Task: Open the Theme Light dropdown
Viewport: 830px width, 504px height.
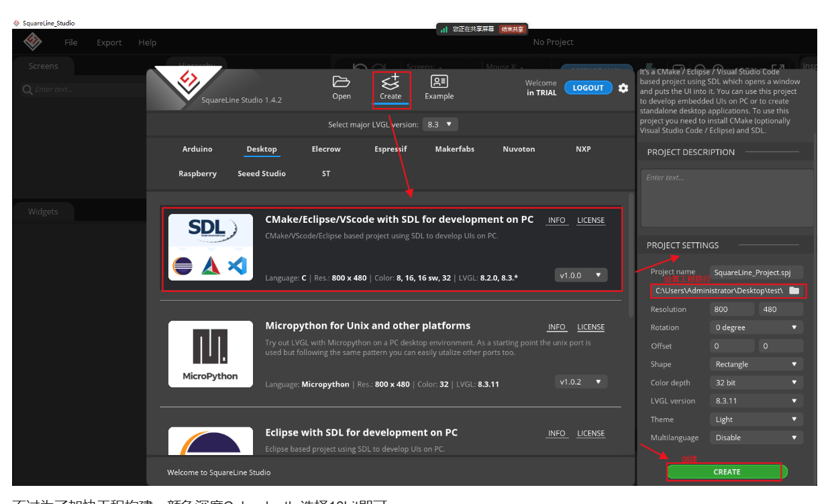Action: click(x=756, y=419)
